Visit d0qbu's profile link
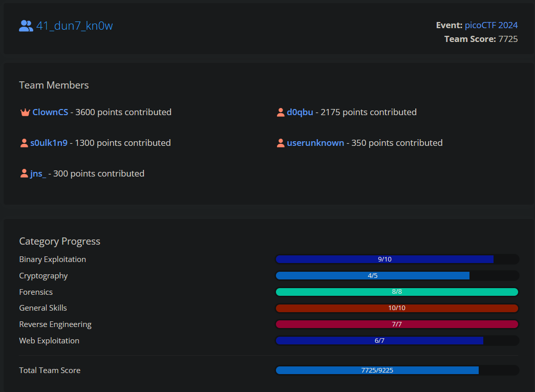Screen dimensions: 535x392 click(x=300, y=112)
